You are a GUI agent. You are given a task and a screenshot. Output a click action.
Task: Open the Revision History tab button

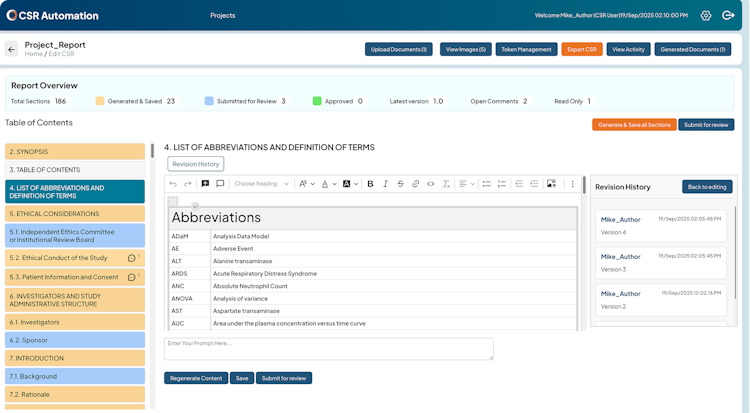click(196, 164)
